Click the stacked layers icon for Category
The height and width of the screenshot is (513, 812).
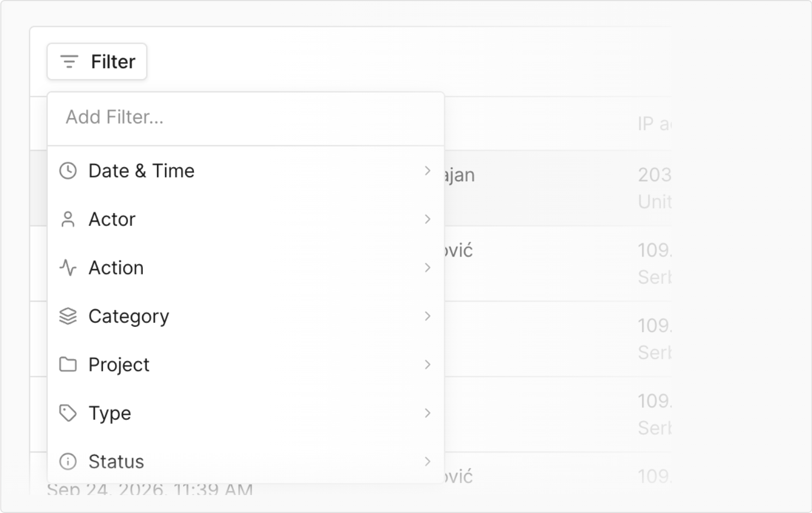[68, 316]
